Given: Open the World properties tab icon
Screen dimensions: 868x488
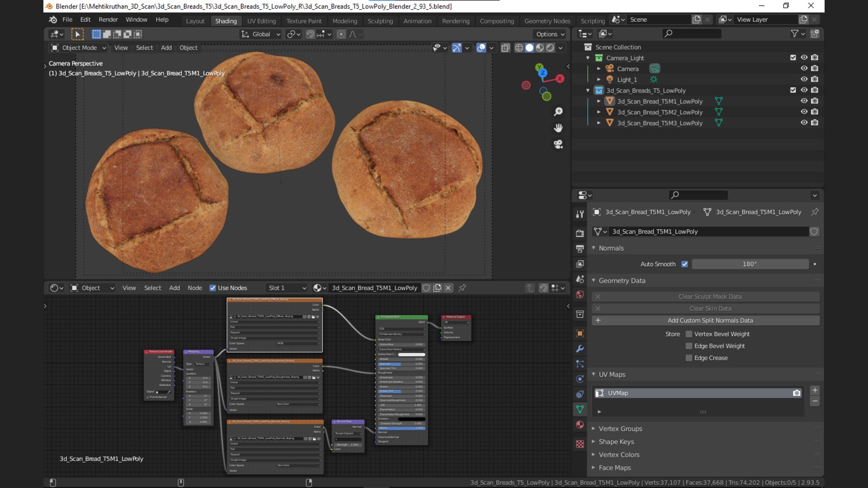Looking at the screenshot, I should click(580, 295).
